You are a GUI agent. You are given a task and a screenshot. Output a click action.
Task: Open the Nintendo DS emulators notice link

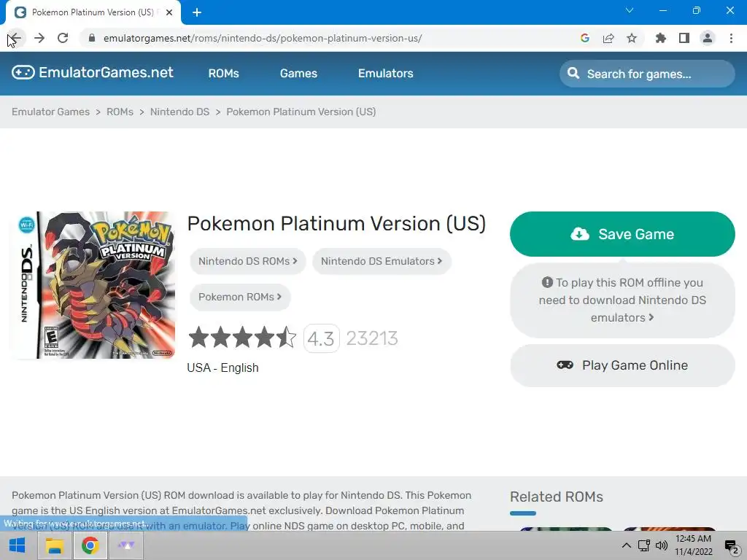click(x=622, y=300)
